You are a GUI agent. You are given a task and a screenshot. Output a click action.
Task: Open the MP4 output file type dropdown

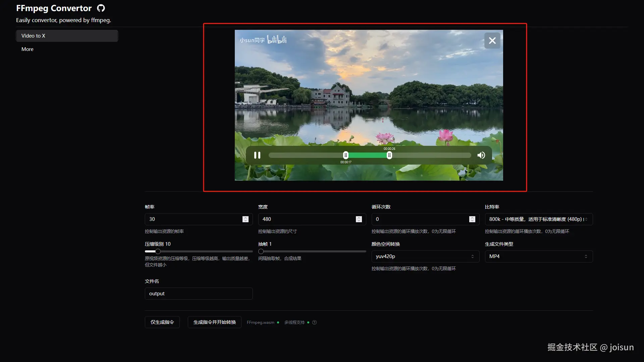pyautogui.click(x=538, y=256)
